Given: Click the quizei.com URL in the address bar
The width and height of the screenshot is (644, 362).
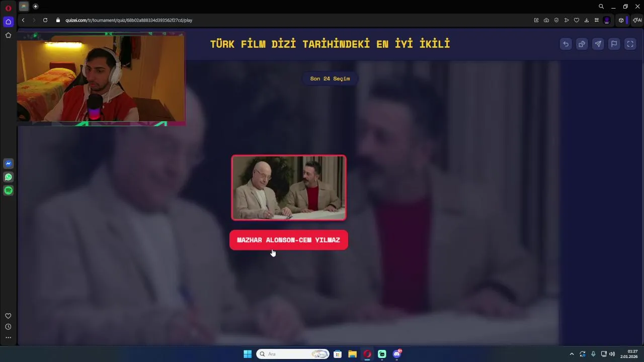Looking at the screenshot, I should (x=129, y=20).
